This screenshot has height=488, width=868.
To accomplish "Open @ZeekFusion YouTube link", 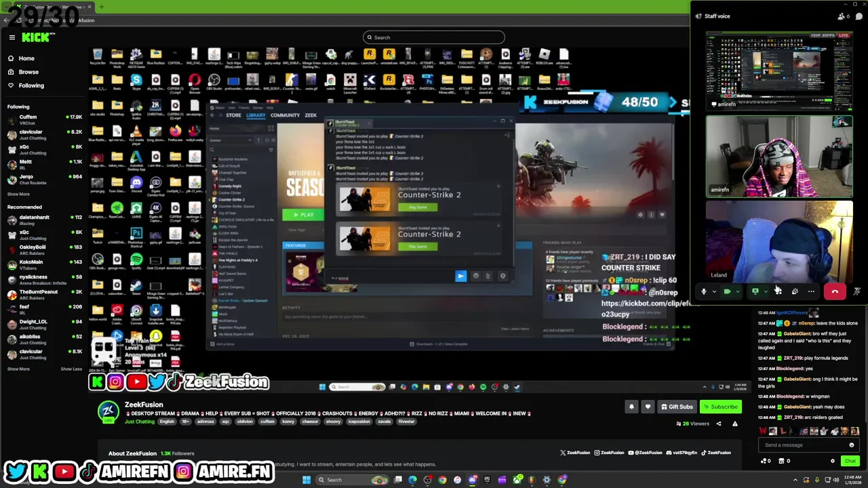I will (646, 453).
